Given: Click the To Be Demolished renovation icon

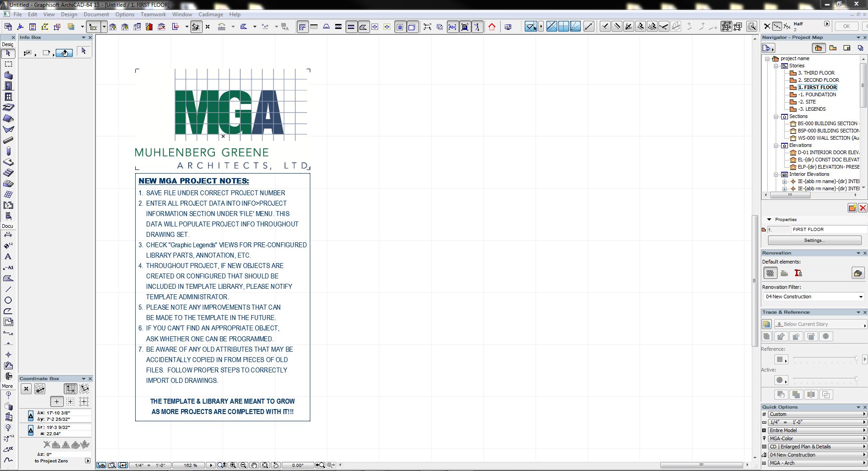Looking at the screenshot, I should [x=784, y=273].
